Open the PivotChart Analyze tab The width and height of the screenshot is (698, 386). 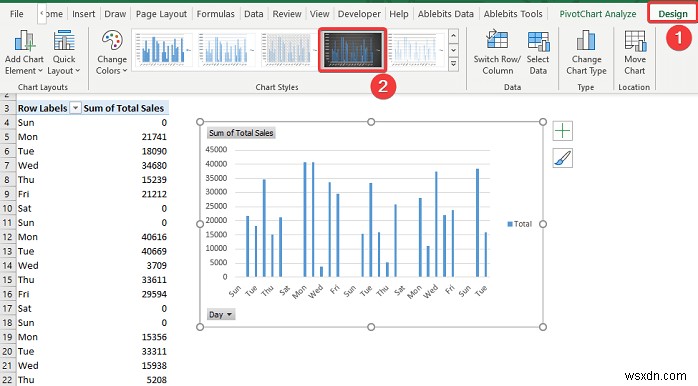click(x=597, y=14)
